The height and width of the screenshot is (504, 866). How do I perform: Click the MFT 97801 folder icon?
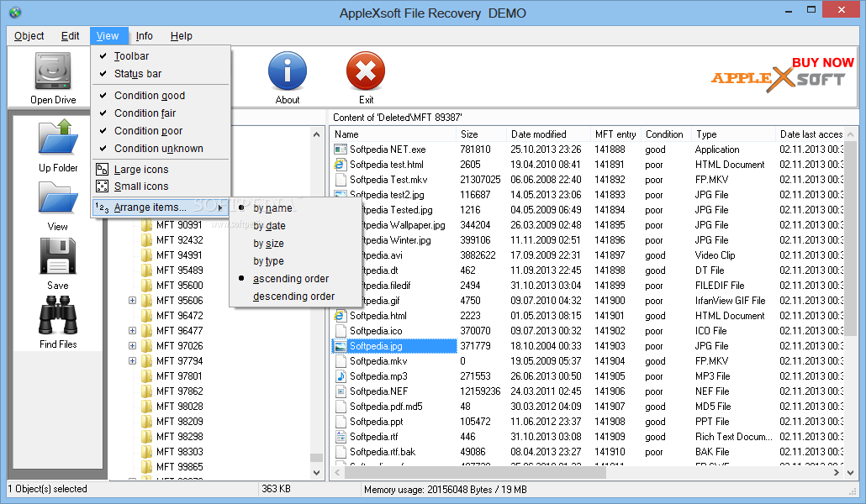coord(146,376)
